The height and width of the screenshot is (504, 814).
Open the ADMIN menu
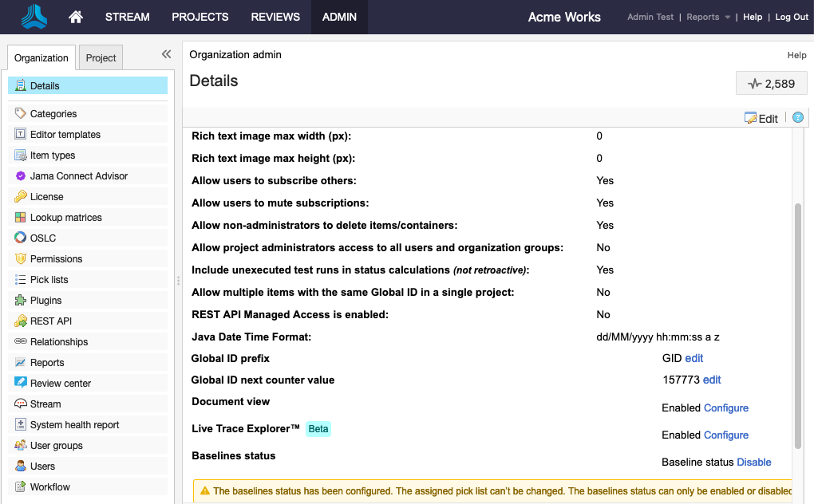(339, 17)
